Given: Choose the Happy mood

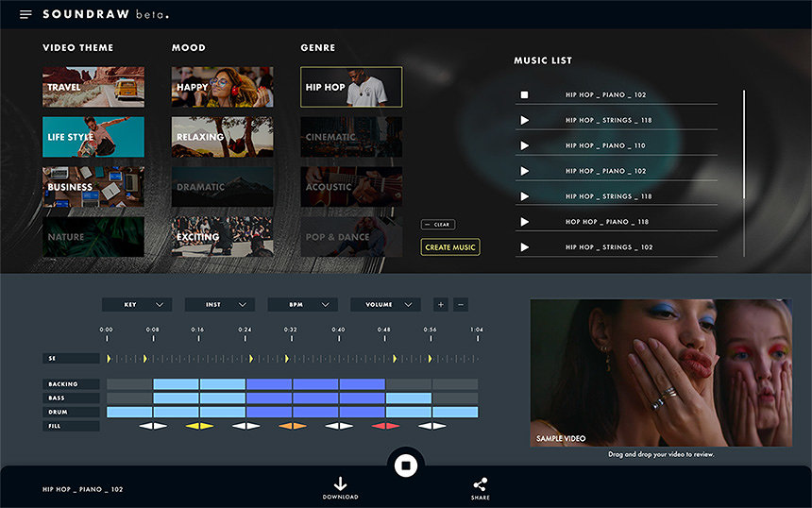Looking at the screenshot, I should tap(222, 87).
